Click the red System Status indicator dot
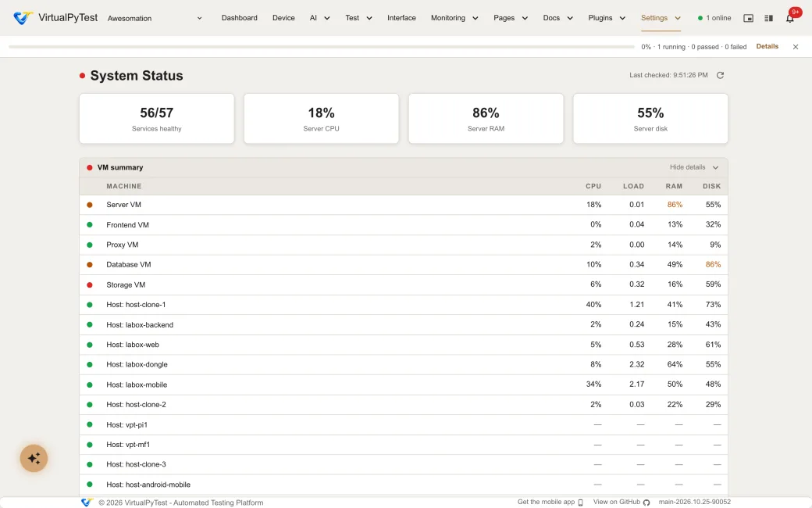The height and width of the screenshot is (508, 812). pos(82,76)
